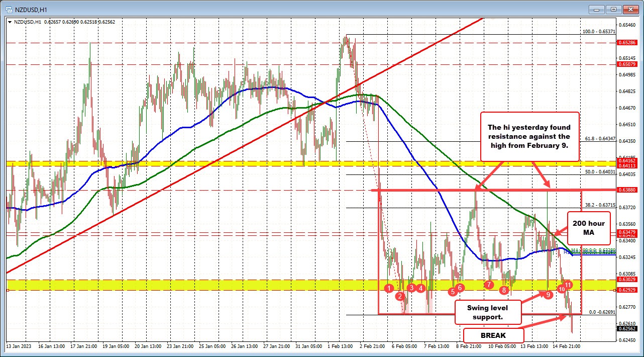644x357 pixels.
Task: Click the note about February 9 resistance
Action: pyautogui.click(x=530, y=136)
